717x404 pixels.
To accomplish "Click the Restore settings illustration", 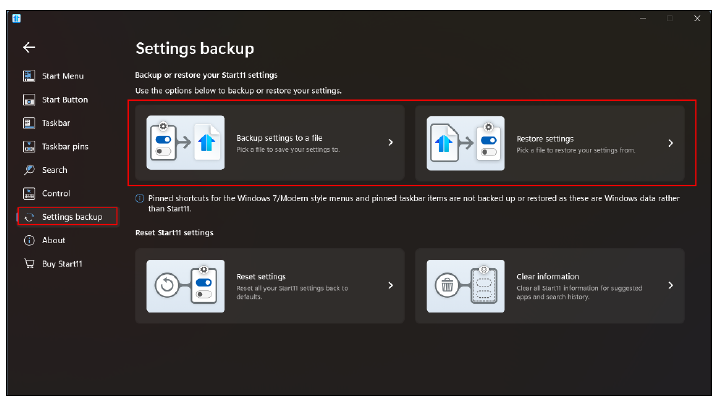I will [x=466, y=143].
